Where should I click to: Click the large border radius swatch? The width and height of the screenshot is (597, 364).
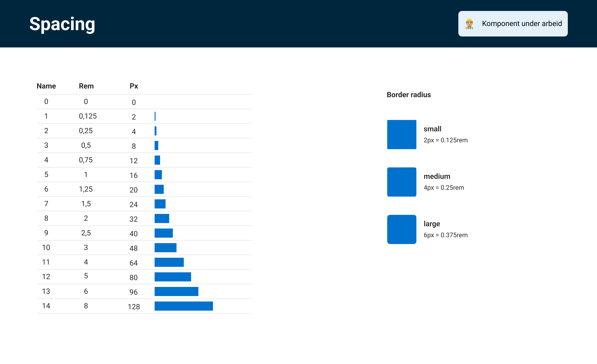point(402,229)
